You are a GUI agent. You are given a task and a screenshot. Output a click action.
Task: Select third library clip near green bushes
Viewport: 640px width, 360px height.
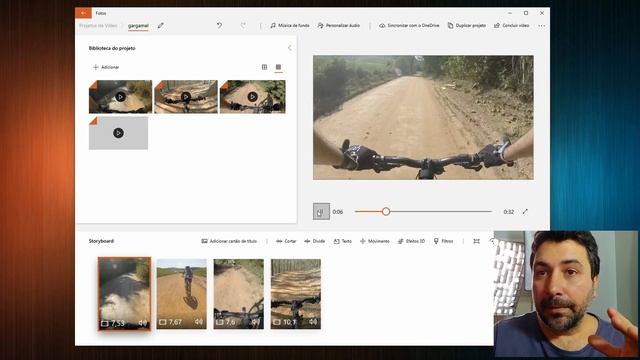(x=253, y=97)
